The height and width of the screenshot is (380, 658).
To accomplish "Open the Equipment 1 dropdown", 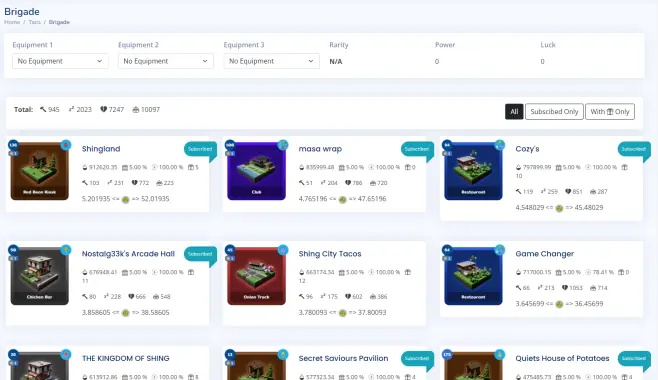I will click(60, 61).
